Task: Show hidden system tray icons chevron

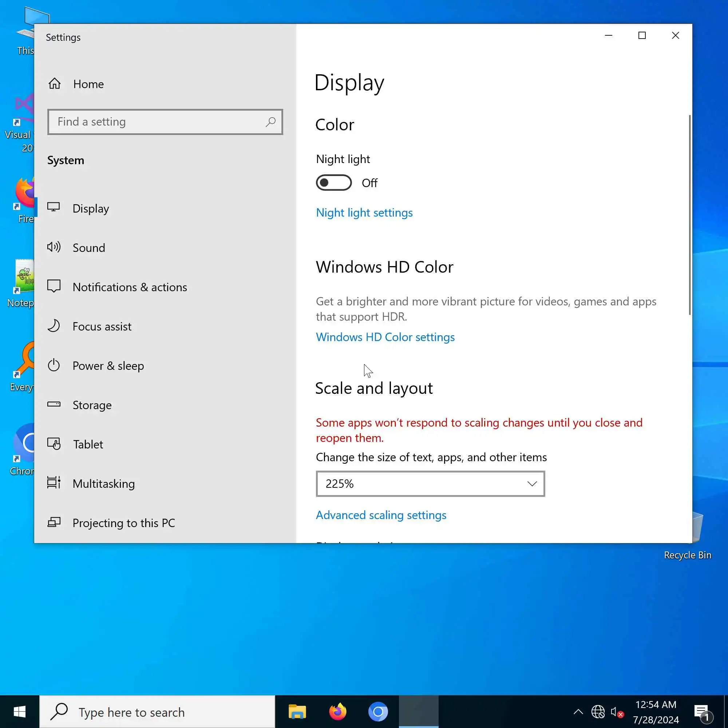Action: (x=578, y=712)
